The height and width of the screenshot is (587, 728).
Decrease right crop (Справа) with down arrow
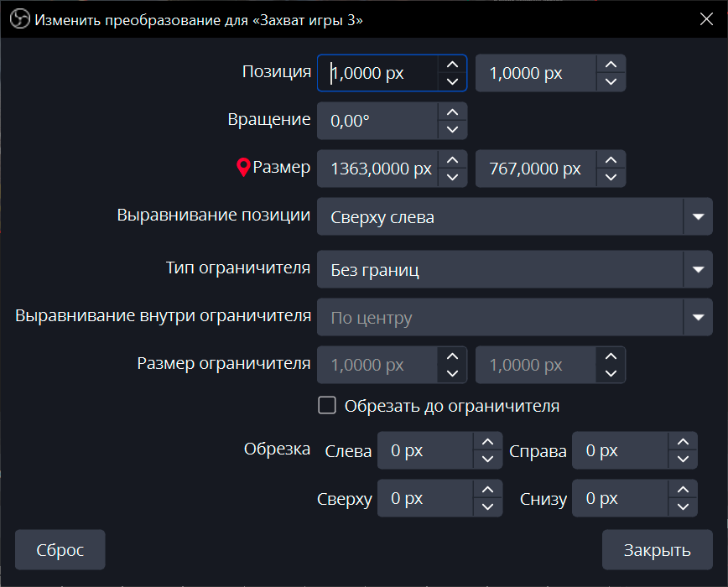click(683, 459)
